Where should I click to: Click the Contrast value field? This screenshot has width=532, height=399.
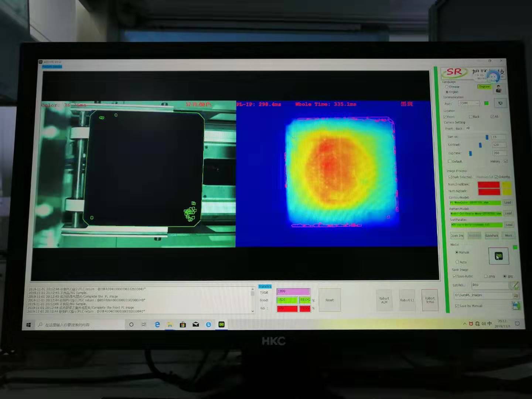tap(499, 145)
